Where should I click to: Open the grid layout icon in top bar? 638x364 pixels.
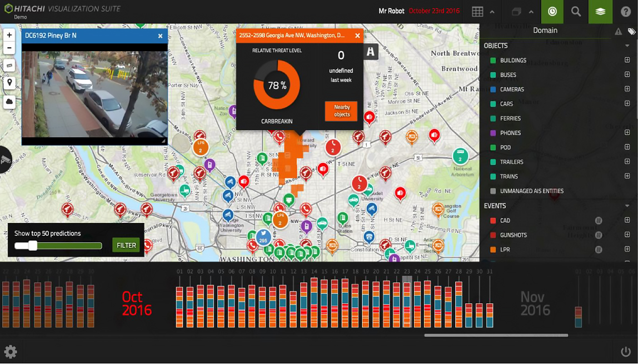click(x=477, y=11)
